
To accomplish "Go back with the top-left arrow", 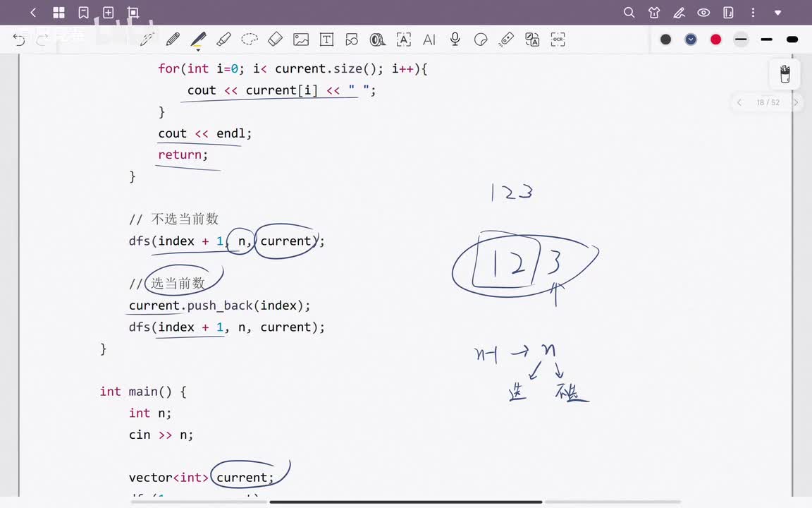I will click(x=33, y=13).
